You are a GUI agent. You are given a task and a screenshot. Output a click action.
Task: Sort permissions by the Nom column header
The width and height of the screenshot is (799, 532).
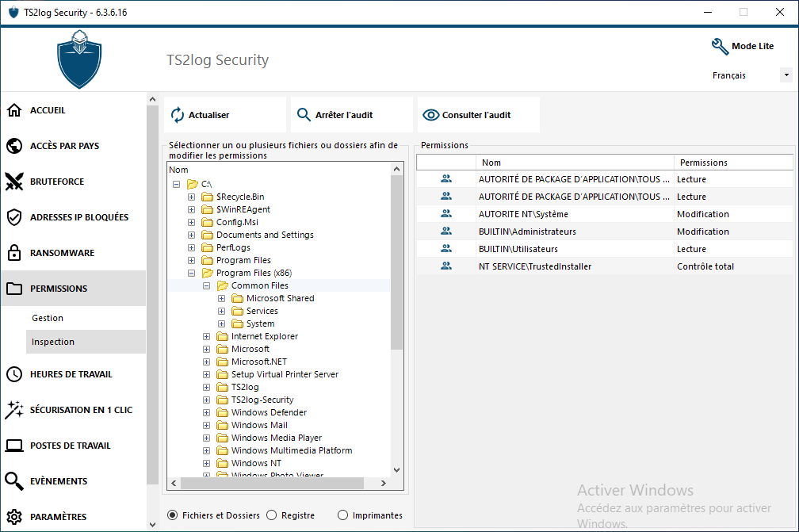[575, 163]
